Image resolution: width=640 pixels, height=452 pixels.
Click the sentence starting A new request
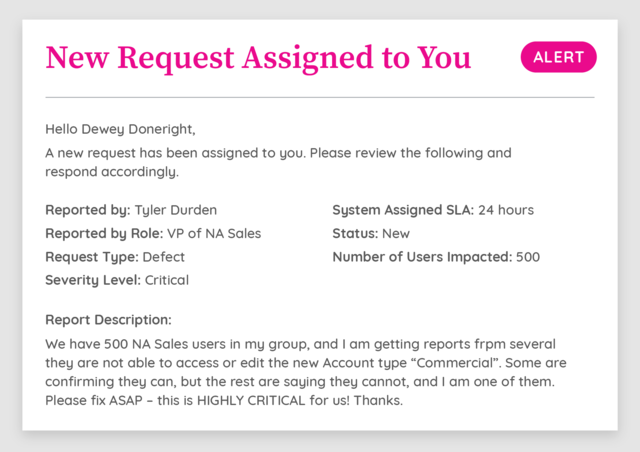coord(278,162)
